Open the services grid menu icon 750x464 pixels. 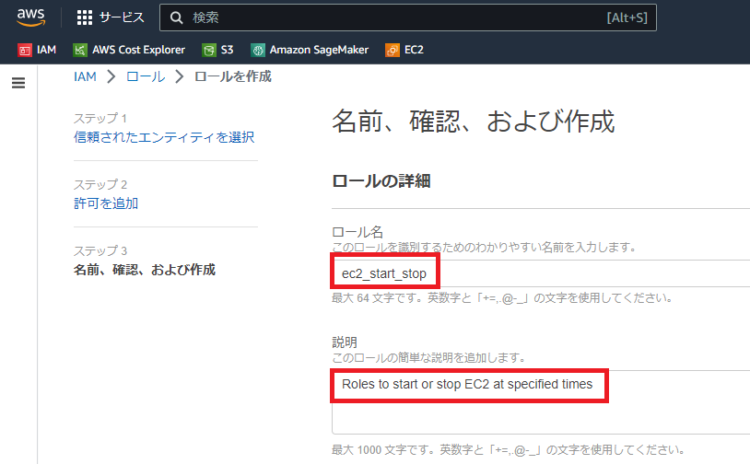(x=84, y=18)
